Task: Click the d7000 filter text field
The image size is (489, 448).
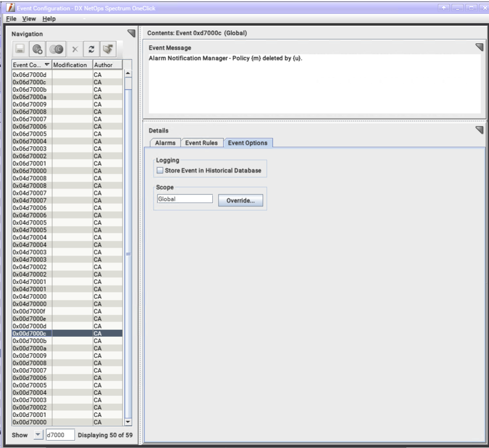Action: click(60, 435)
